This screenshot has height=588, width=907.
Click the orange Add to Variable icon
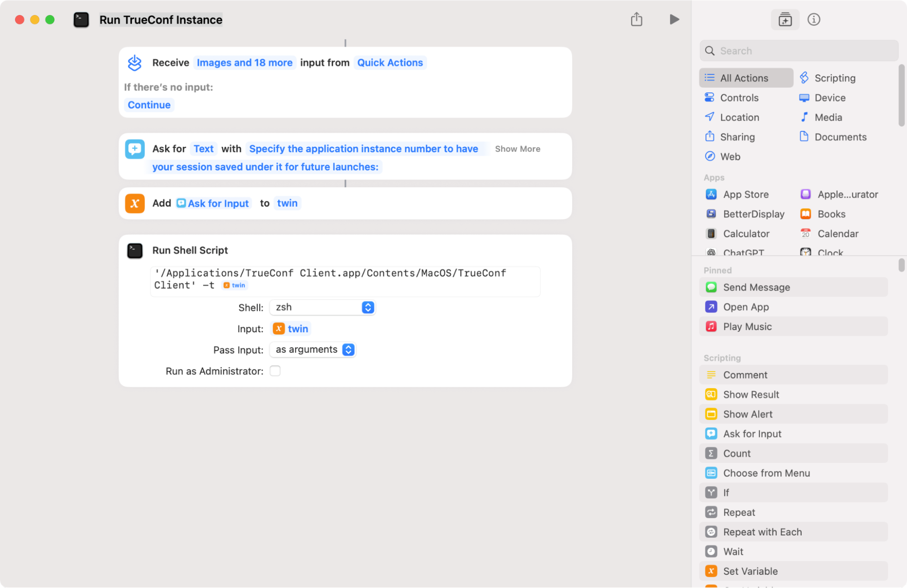click(x=135, y=204)
